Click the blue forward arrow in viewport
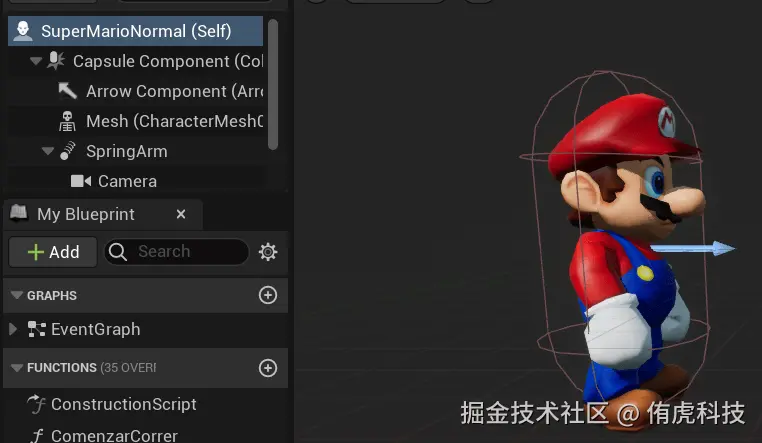Viewport: 762px width, 443px height. click(693, 248)
